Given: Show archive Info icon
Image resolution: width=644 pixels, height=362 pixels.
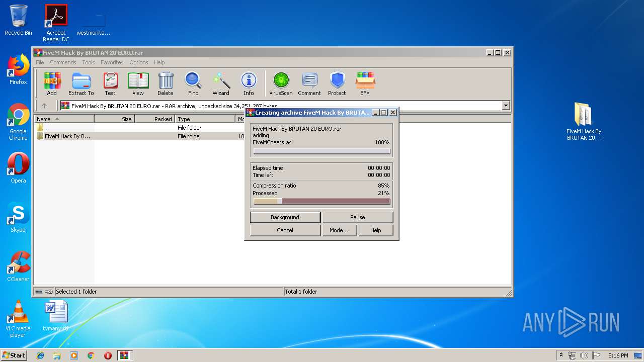Looking at the screenshot, I should point(249,83).
